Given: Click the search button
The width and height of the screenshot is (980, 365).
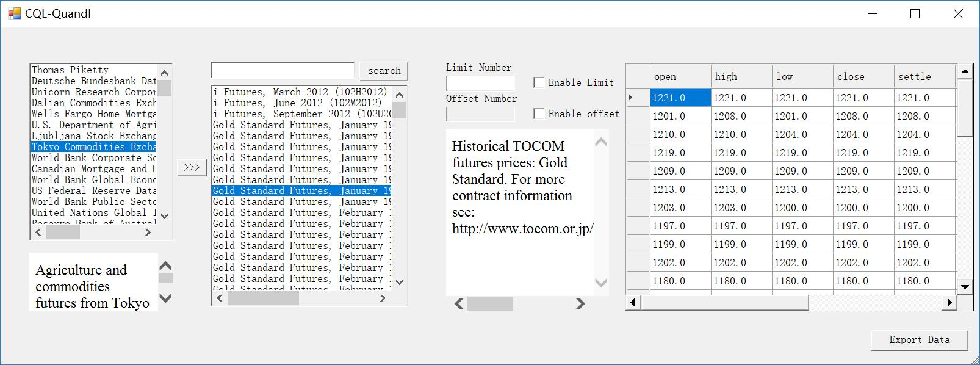Looking at the screenshot, I should click(384, 71).
